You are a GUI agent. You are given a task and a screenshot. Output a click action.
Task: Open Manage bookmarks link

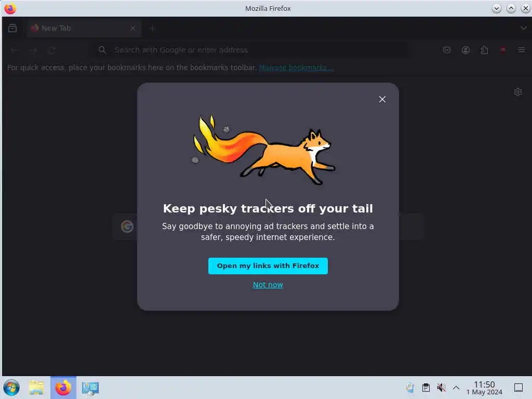(x=296, y=68)
